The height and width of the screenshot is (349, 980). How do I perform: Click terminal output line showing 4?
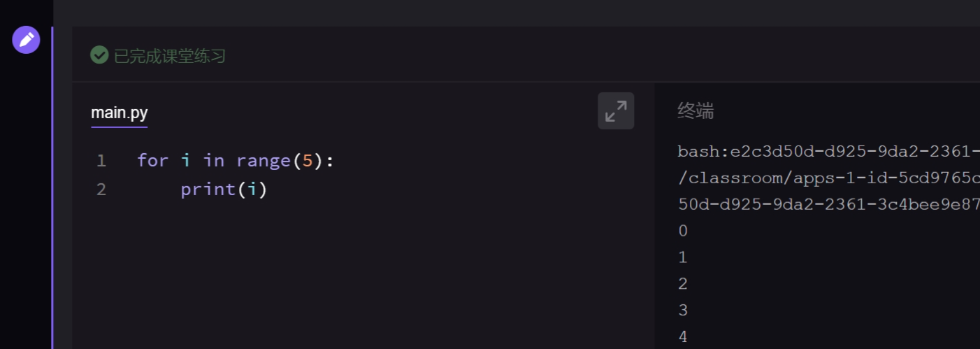click(x=683, y=337)
